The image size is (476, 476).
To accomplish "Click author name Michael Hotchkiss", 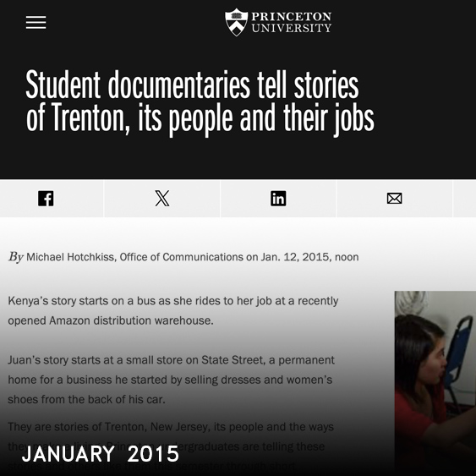I will (x=70, y=257).
